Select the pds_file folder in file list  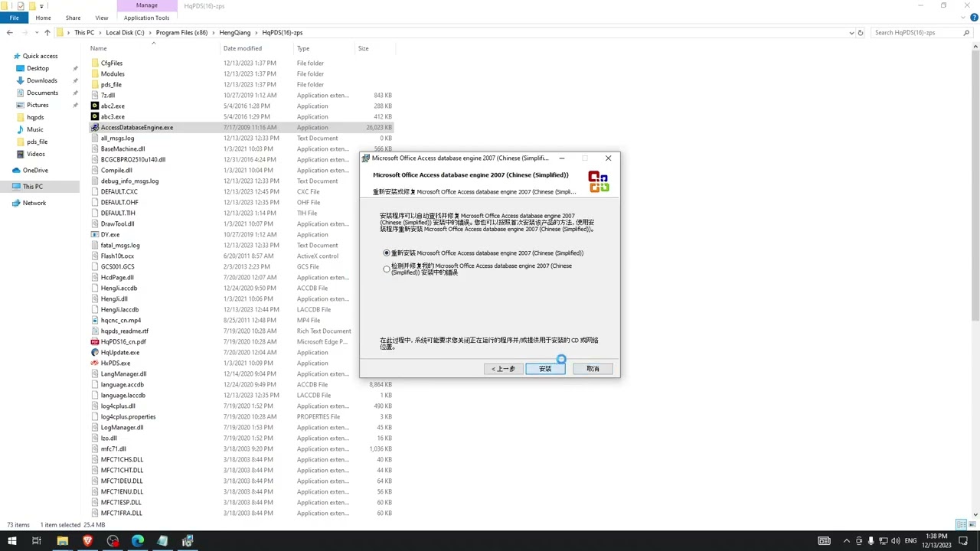[111, 84]
